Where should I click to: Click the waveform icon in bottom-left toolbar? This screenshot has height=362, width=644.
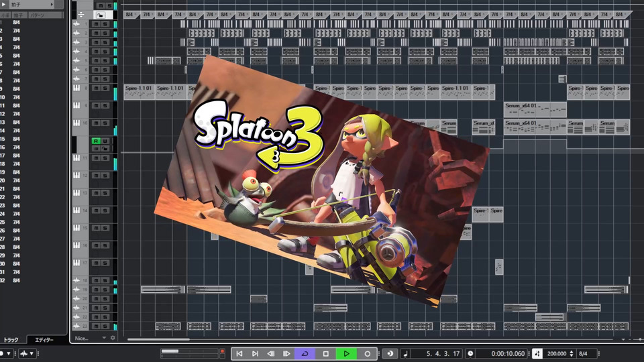[x=24, y=353]
